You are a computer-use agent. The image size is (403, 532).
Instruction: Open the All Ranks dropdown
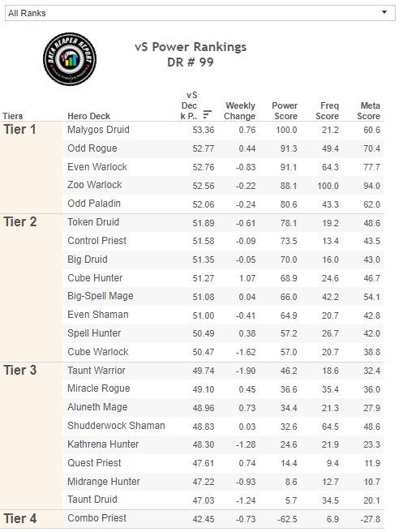click(200, 13)
